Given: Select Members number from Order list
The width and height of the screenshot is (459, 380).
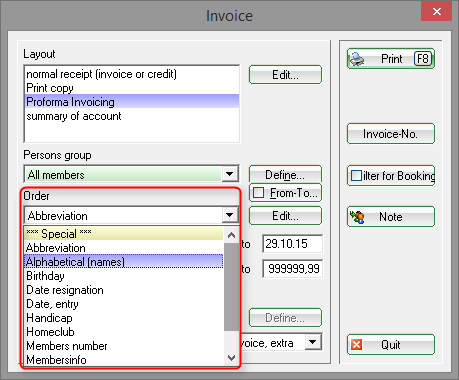Looking at the screenshot, I should (x=124, y=346).
